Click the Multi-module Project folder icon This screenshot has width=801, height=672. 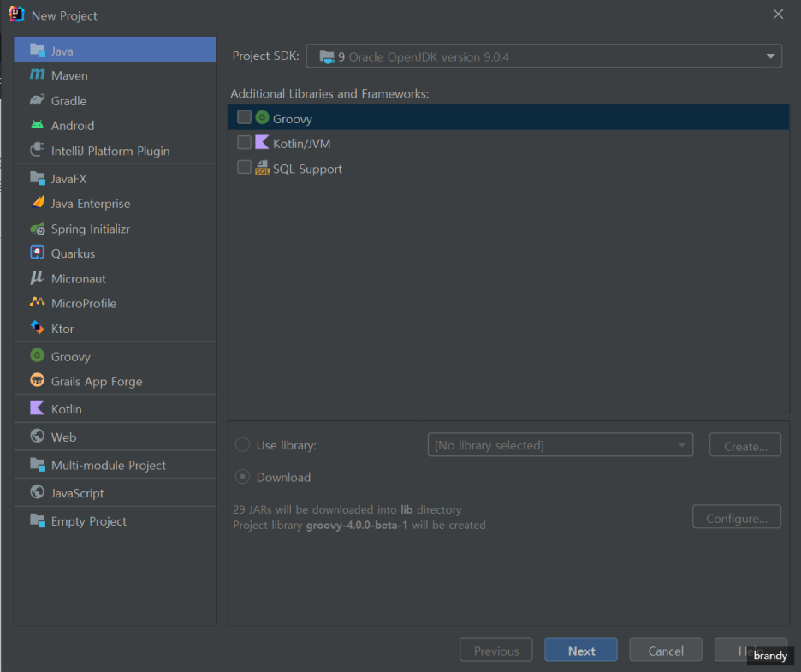tap(38, 465)
